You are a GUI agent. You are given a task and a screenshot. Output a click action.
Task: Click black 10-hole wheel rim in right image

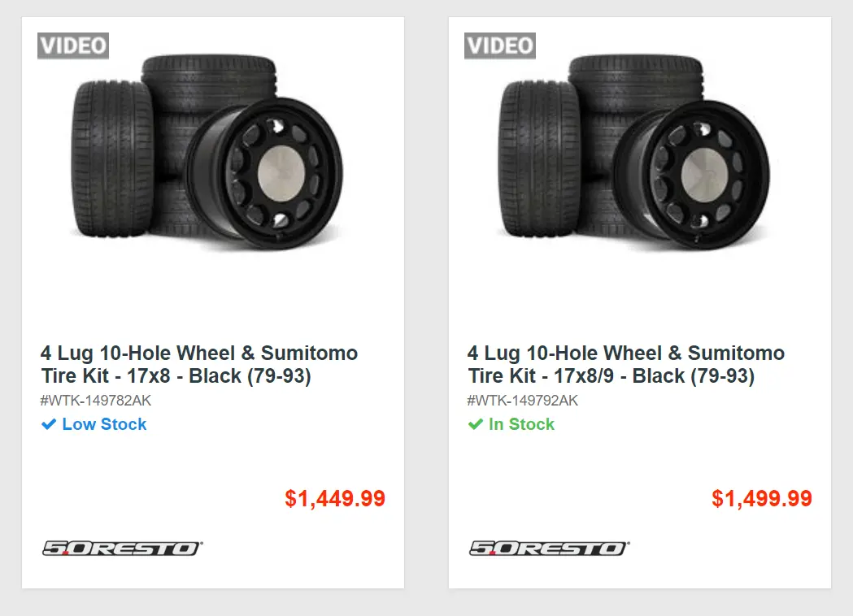692,175
